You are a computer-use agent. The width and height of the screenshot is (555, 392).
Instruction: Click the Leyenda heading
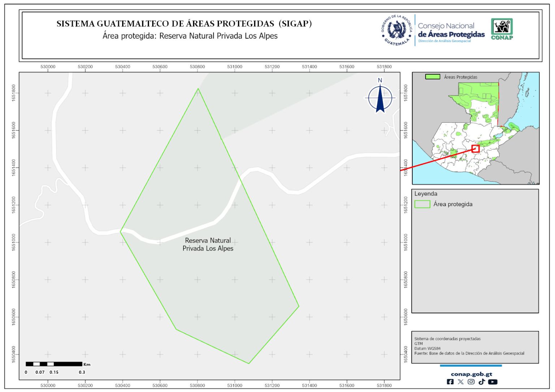[426, 194]
